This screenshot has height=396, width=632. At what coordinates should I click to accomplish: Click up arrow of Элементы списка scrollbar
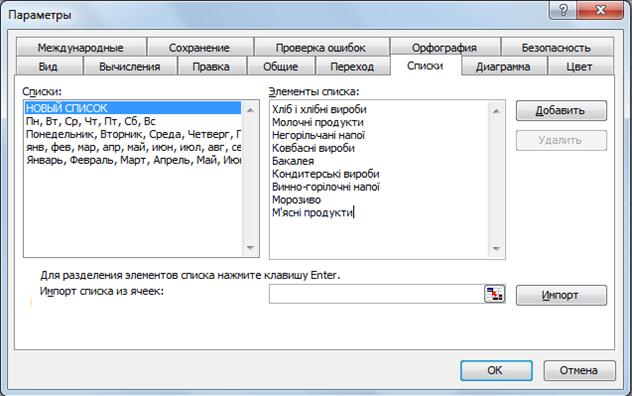(496, 111)
